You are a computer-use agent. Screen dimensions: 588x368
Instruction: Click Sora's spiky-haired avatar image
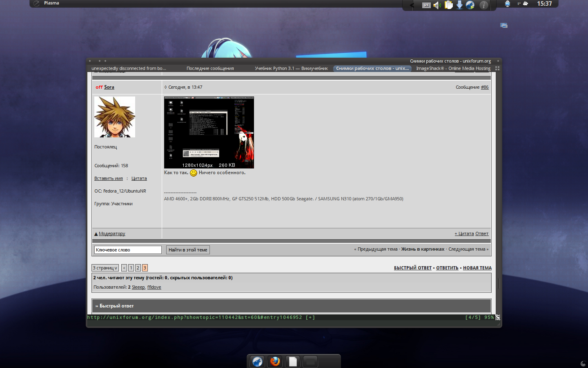tap(115, 117)
